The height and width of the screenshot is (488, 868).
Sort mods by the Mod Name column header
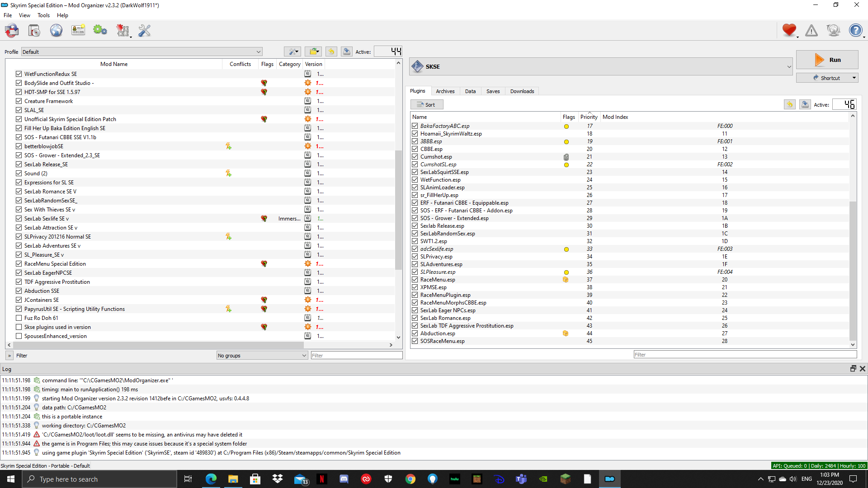(x=114, y=64)
